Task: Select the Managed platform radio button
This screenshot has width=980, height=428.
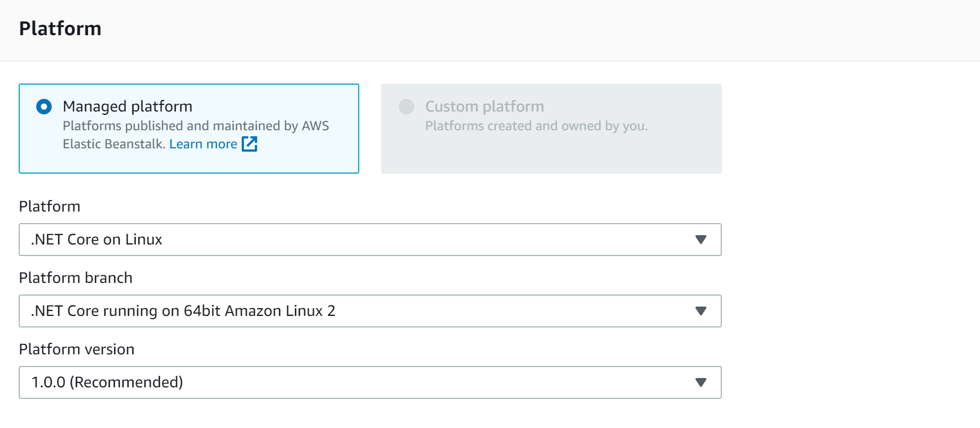Action: (x=44, y=107)
